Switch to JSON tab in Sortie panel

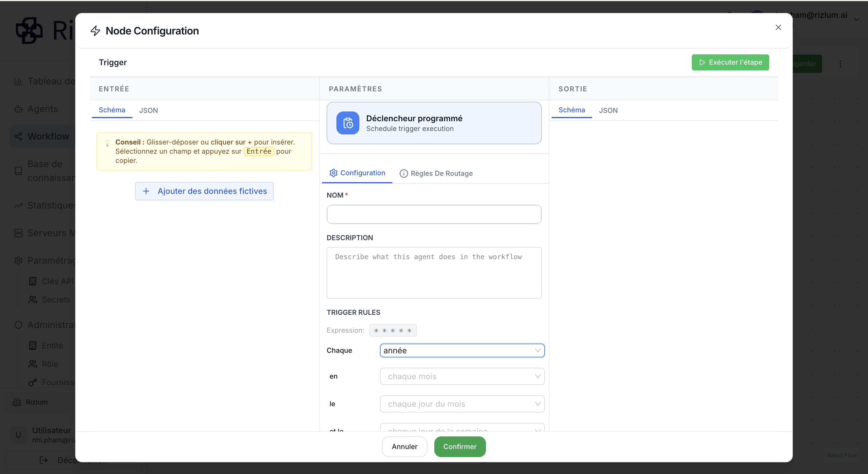pyautogui.click(x=608, y=110)
